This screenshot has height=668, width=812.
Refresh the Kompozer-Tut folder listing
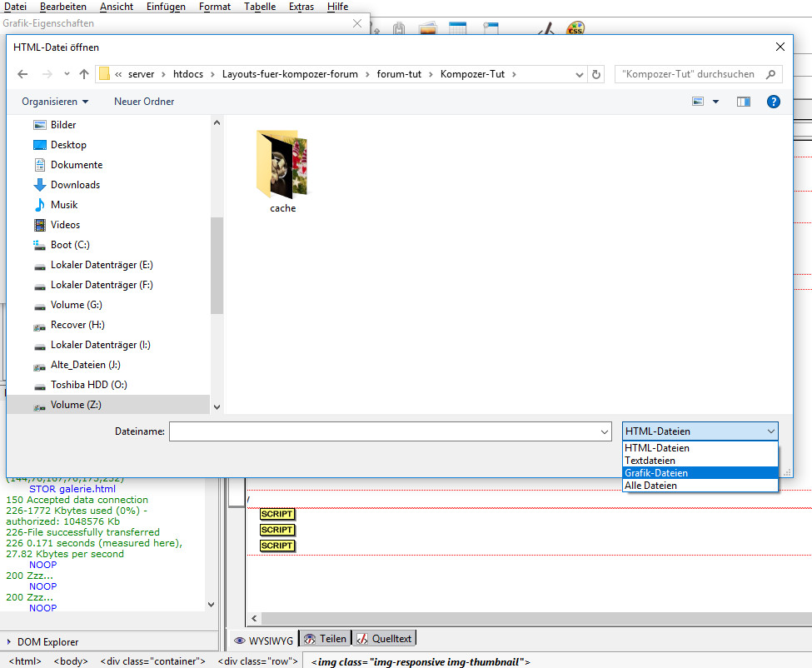(596, 74)
